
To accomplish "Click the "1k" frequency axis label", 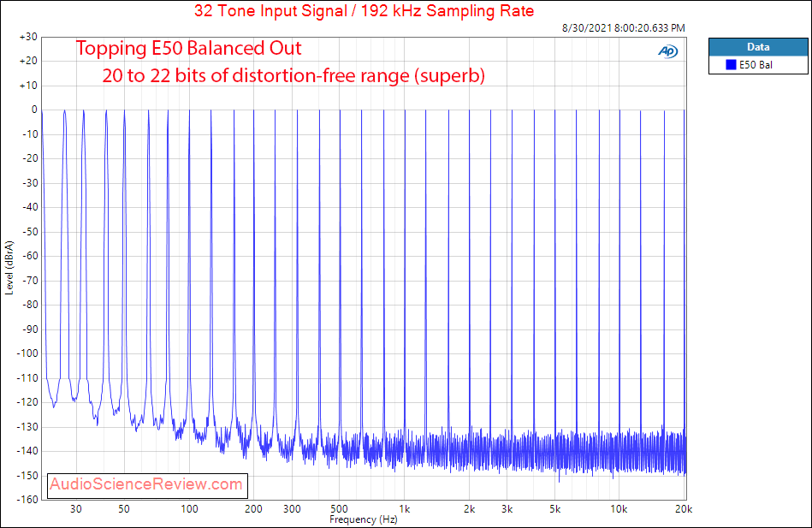I will [405, 509].
